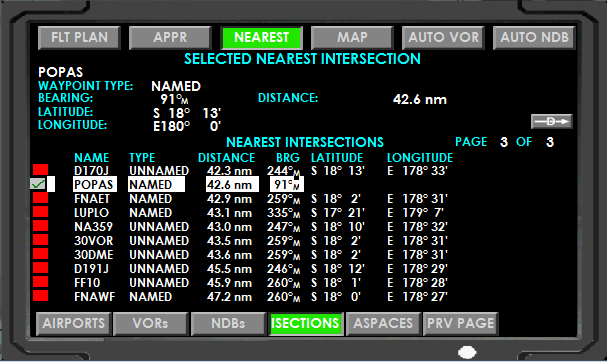The width and height of the screenshot is (607, 362).
Task: Go to previous page with PRV PAGE
Action: pyautogui.click(x=461, y=324)
